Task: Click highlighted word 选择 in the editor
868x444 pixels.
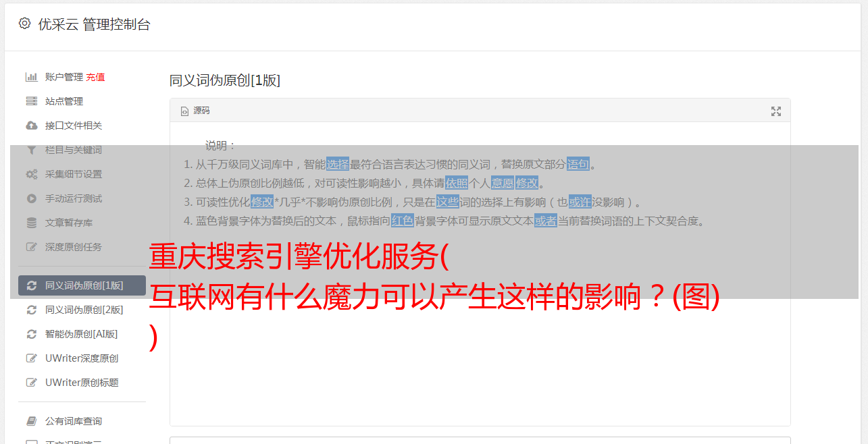Action: pyautogui.click(x=338, y=164)
